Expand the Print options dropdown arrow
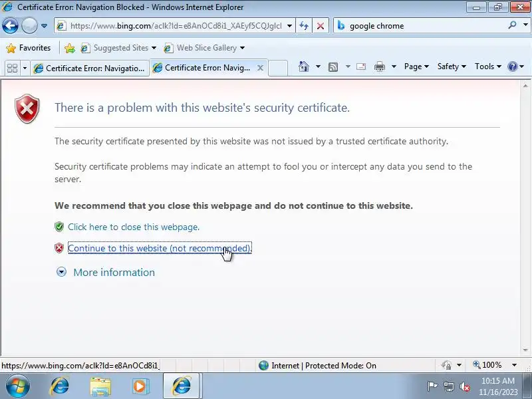The height and width of the screenshot is (399, 532). click(x=394, y=66)
